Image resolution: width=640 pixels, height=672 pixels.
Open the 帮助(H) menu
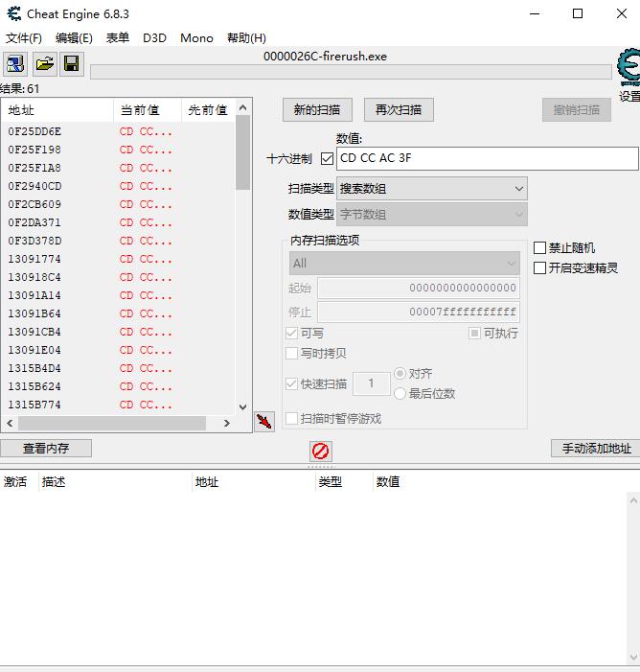coord(246,38)
